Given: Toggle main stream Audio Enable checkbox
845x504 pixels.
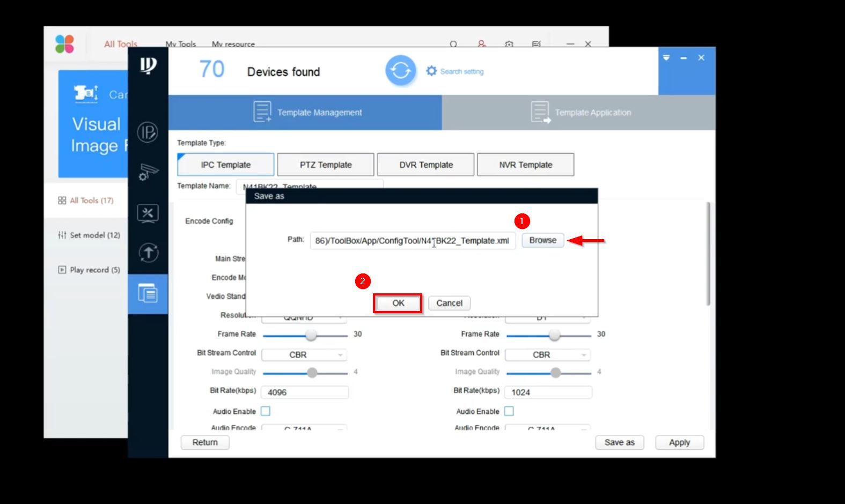Looking at the screenshot, I should (x=266, y=411).
